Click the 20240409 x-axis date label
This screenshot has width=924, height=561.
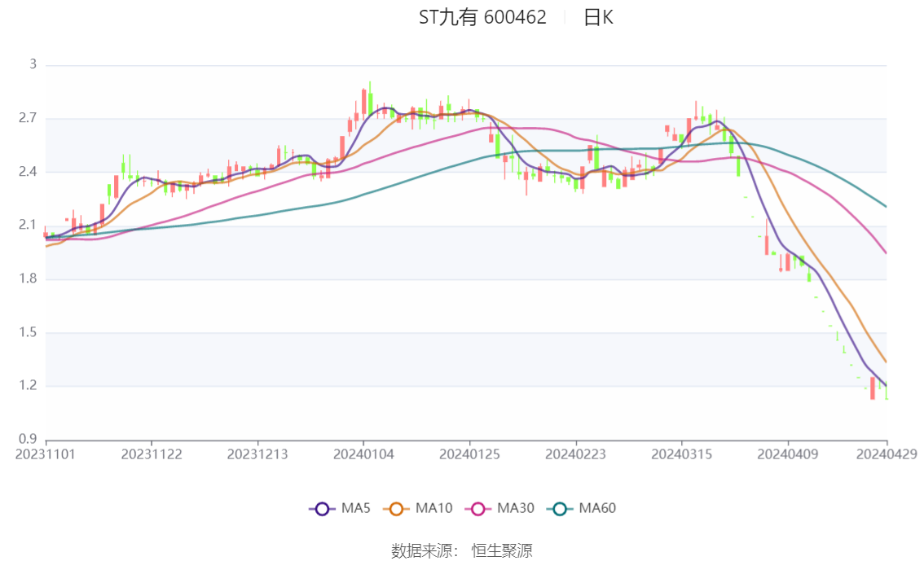pyautogui.click(x=788, y=454)
